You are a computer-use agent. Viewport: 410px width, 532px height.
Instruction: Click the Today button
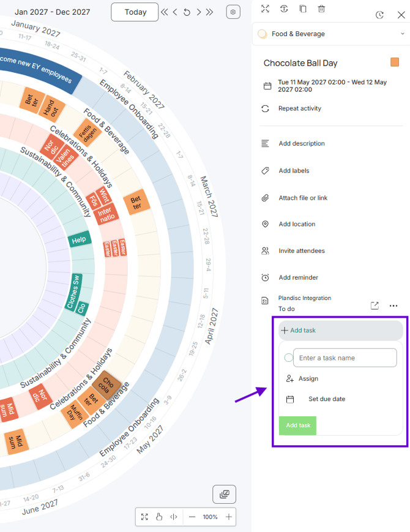135,12
